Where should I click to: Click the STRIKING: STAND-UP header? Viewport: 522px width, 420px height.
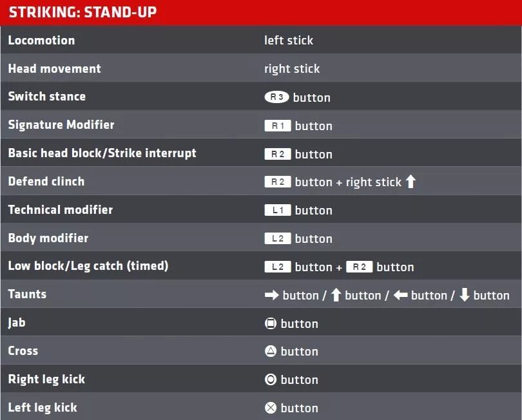pyautogui.click(x=82, y=12)
